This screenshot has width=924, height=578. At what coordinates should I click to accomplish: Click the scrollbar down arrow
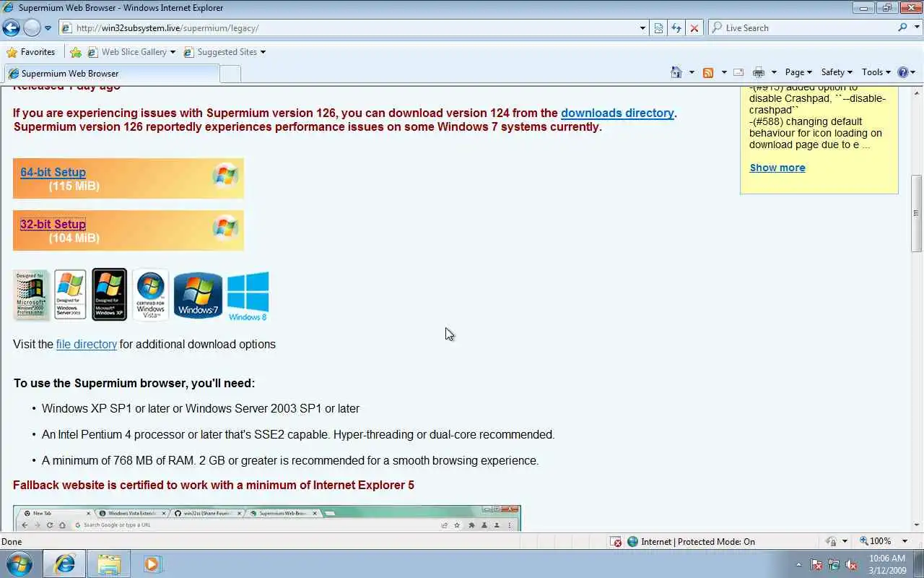click(917, 525)
